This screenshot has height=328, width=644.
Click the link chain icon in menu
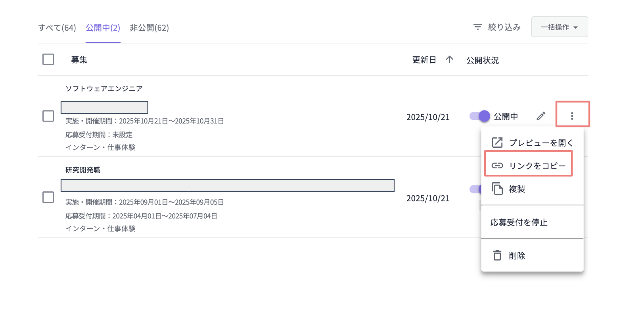tap(497, 166)
